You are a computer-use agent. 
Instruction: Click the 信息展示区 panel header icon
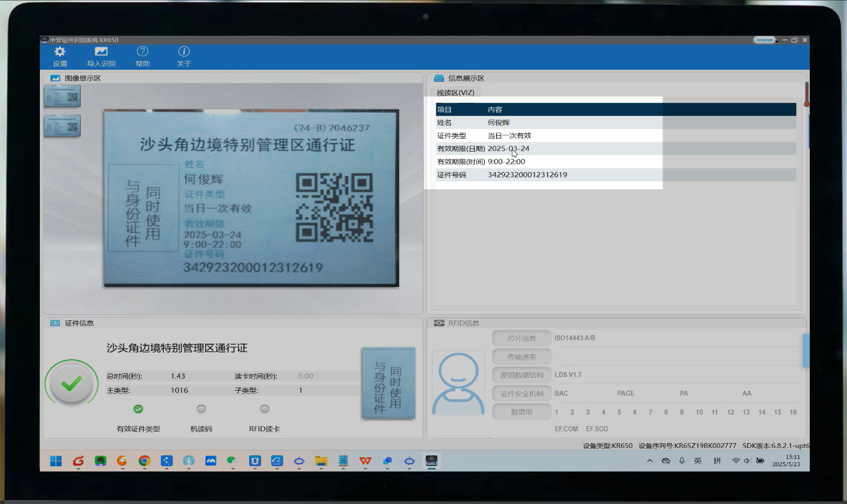click(439, 78)
